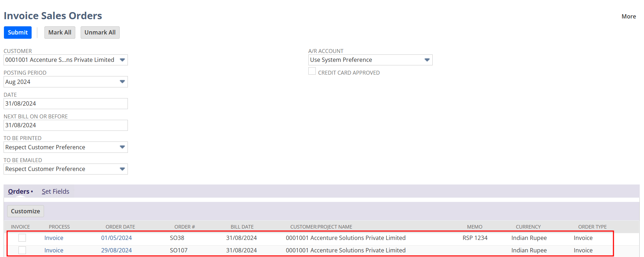644x257 pixels.
Task: Expand the Customer dropdown
Action: (x=122, y=60)
